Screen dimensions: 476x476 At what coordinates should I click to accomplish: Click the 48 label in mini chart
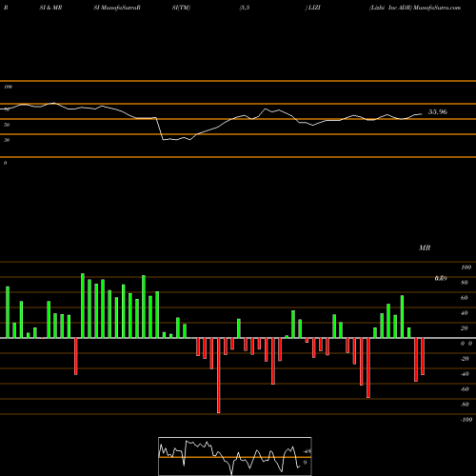(307, 451)
